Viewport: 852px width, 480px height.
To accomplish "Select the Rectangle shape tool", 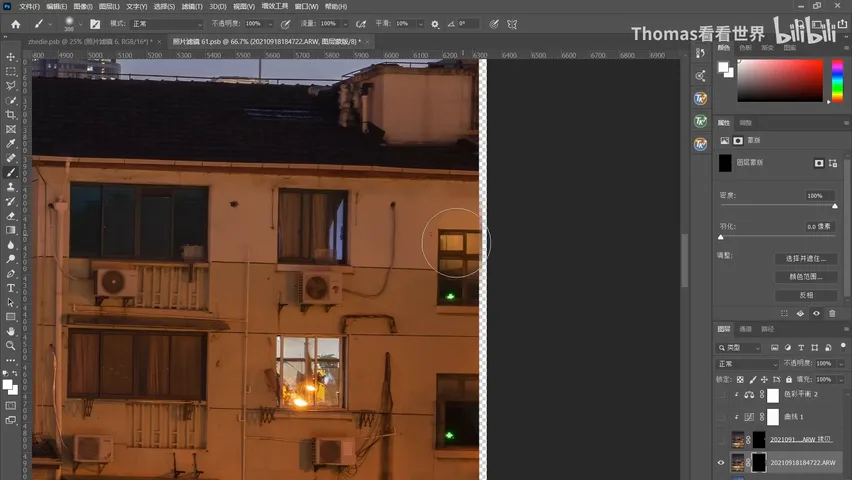I will click(x=11, y=316).
